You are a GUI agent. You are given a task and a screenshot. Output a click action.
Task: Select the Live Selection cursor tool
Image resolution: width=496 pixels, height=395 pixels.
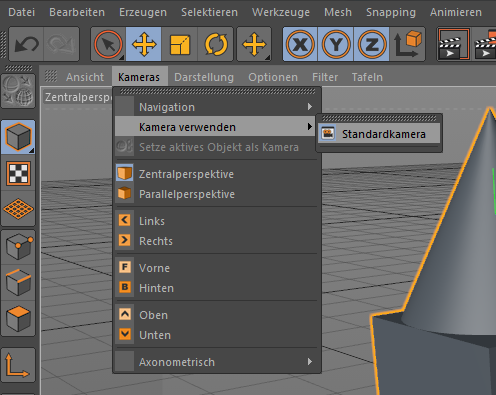pos(108,44)
